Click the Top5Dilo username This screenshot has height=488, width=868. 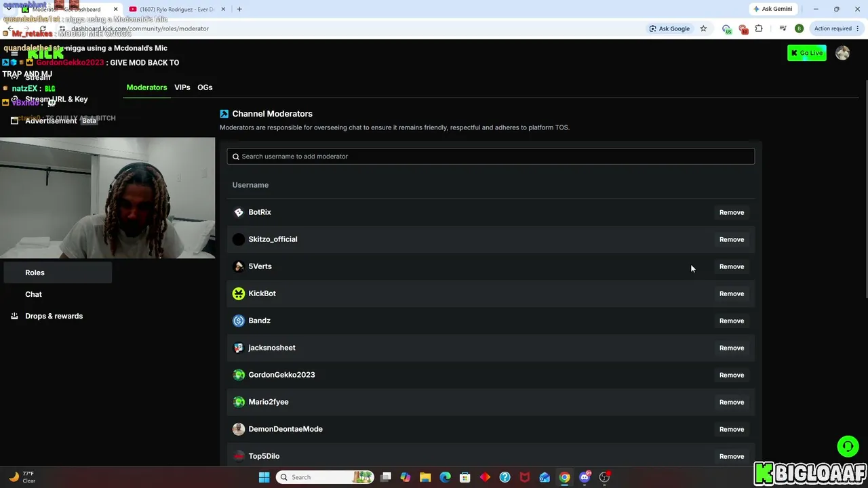[264, 456]
